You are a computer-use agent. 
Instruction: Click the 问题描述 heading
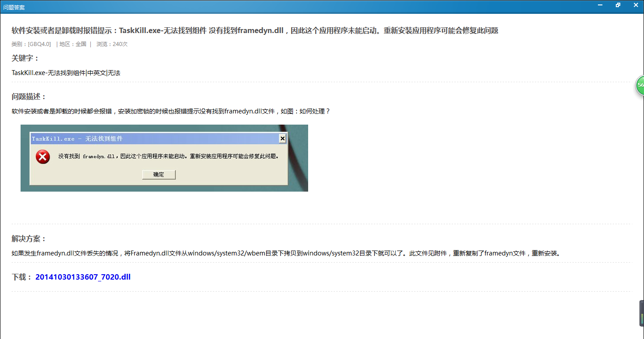(29, 97)
